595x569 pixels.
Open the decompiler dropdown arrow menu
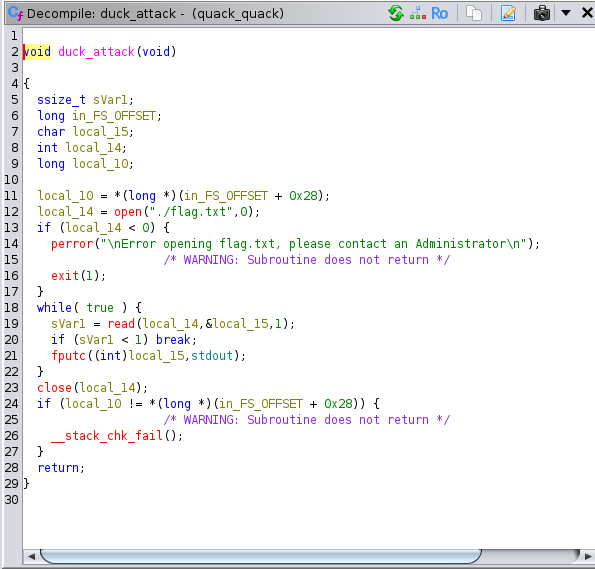[x=566, y=13]
